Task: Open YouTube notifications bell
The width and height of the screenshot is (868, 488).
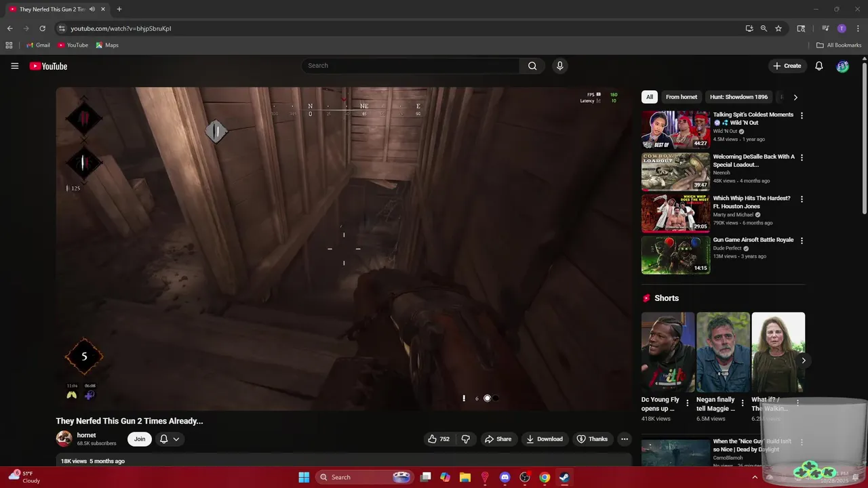Action: point(818,66)
